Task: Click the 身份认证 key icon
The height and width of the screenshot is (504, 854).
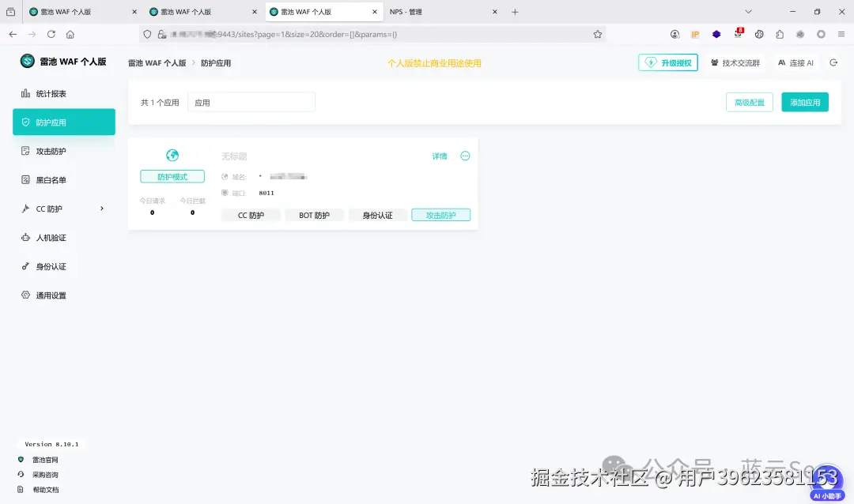Action: point(25,266)
